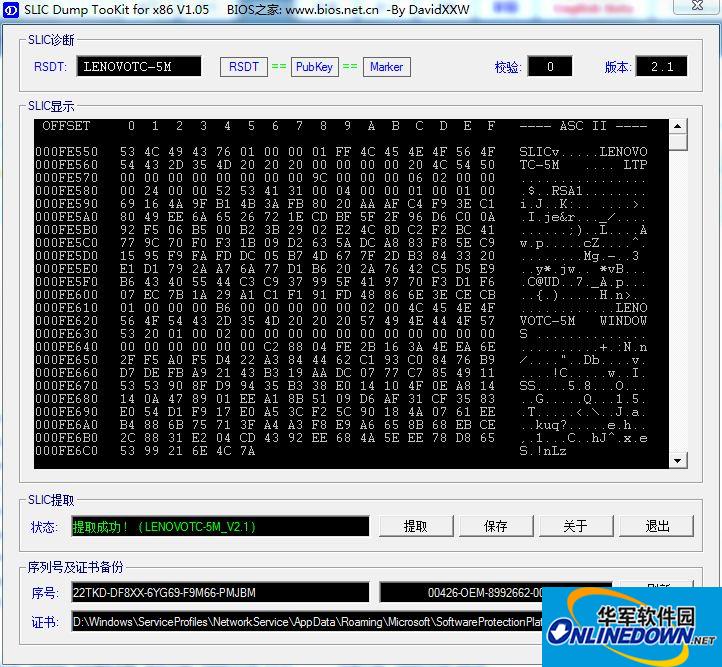Click the Marker status button
Screen dimensions: 722x667
tap(386, 67)
